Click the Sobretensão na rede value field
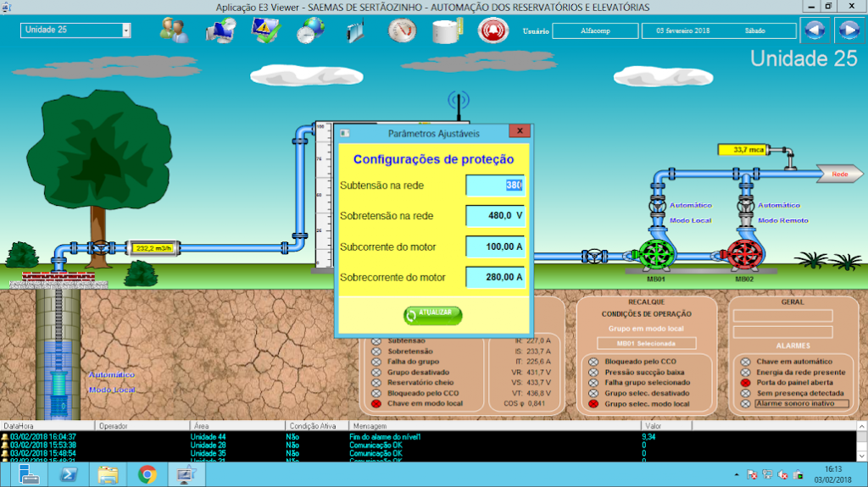Image resolution: width=868 pixels, height=487 pixels. (495, 216)
